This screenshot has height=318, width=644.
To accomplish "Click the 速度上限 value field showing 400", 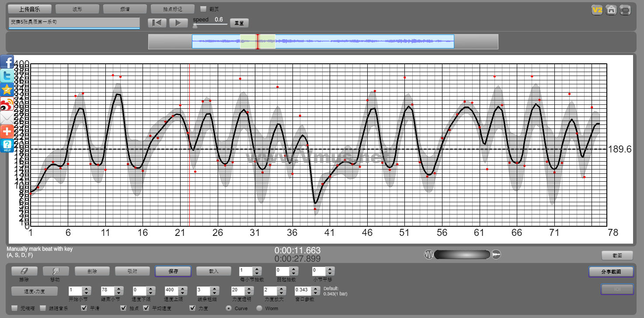I will coord(172,290).
